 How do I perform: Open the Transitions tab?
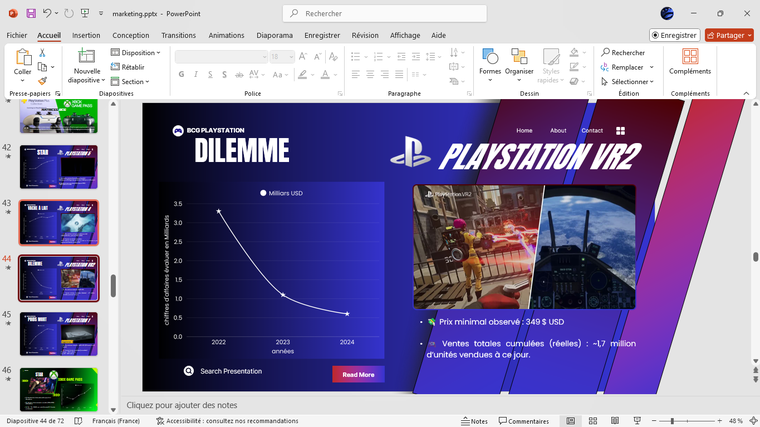point(178,35)
